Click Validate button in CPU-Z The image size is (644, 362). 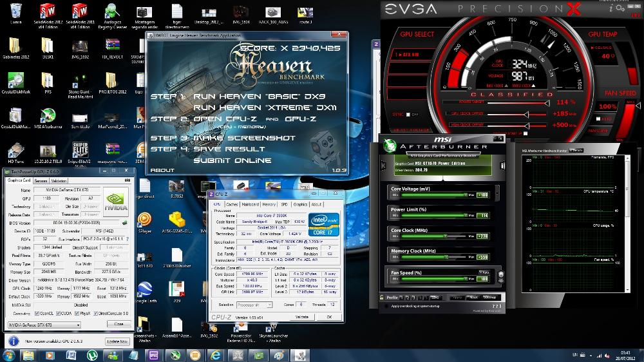click(302, 317)
